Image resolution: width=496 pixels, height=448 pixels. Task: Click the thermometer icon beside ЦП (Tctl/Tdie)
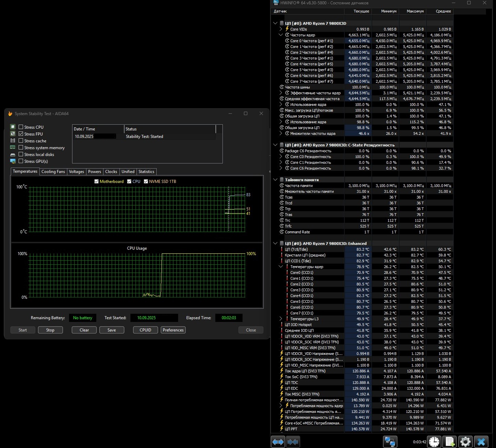point(282,249)
